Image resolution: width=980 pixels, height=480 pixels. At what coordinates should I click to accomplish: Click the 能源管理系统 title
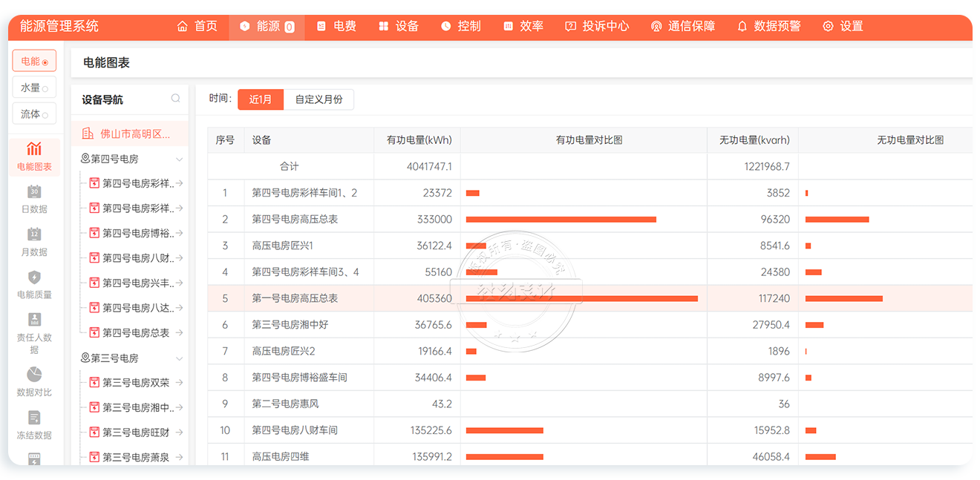coord(59,26)
